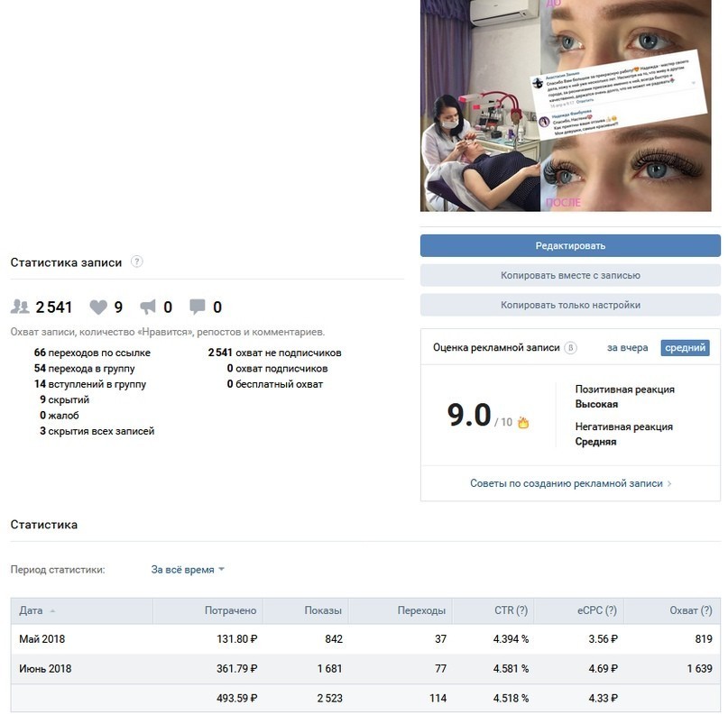Click Копировать только настройки button
The height and width of the screenshot is (715, 728).
(x=570, y=305)
